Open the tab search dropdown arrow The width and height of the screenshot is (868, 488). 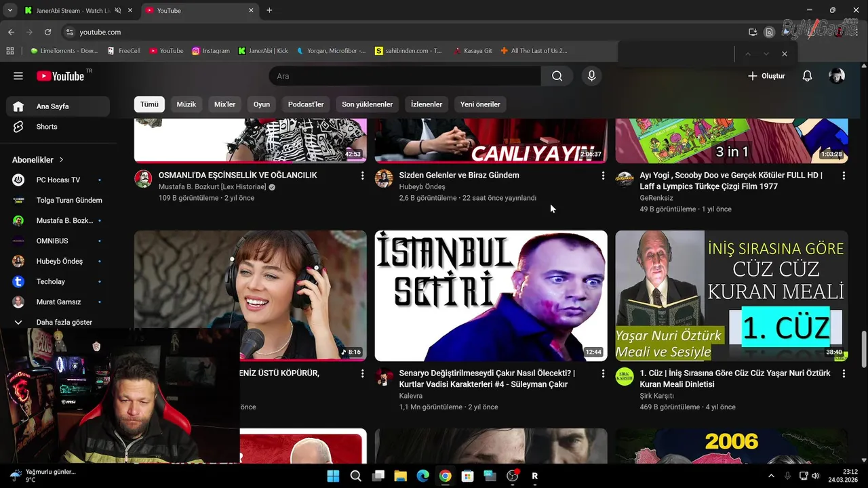click(x=9, y=10)
